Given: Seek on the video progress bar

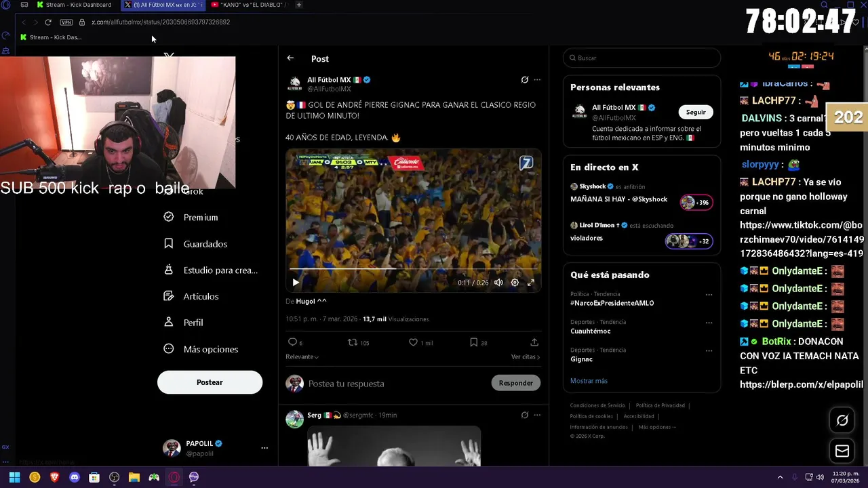Looking at the screenshot, I should 414,269.
